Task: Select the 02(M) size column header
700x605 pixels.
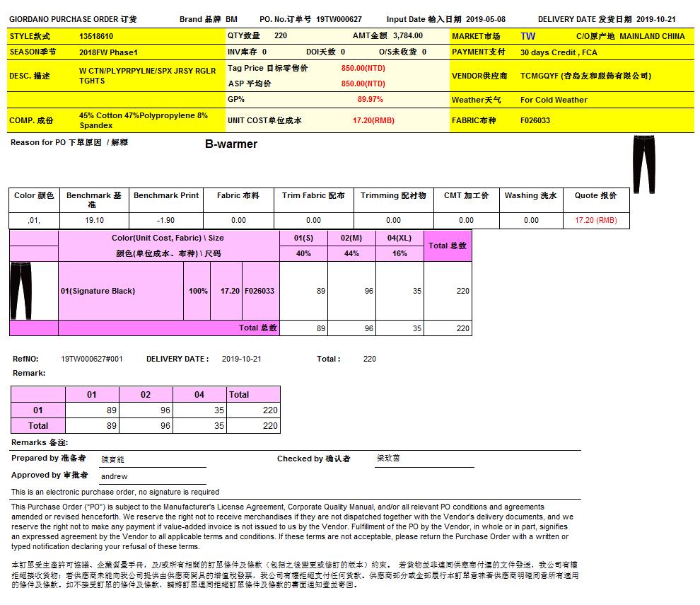Action: pos(351,238)
